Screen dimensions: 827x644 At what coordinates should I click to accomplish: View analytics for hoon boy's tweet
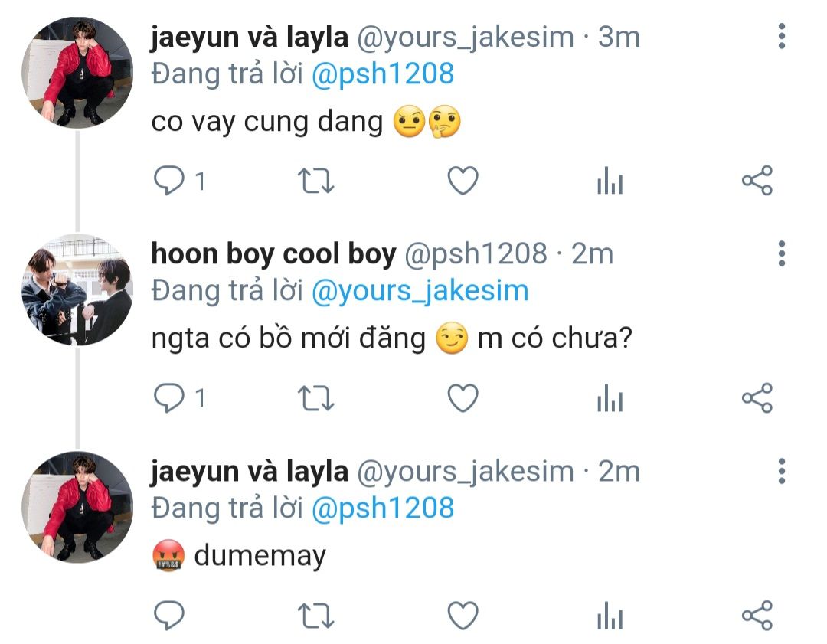pyautogui.click(x=610, y=397)
